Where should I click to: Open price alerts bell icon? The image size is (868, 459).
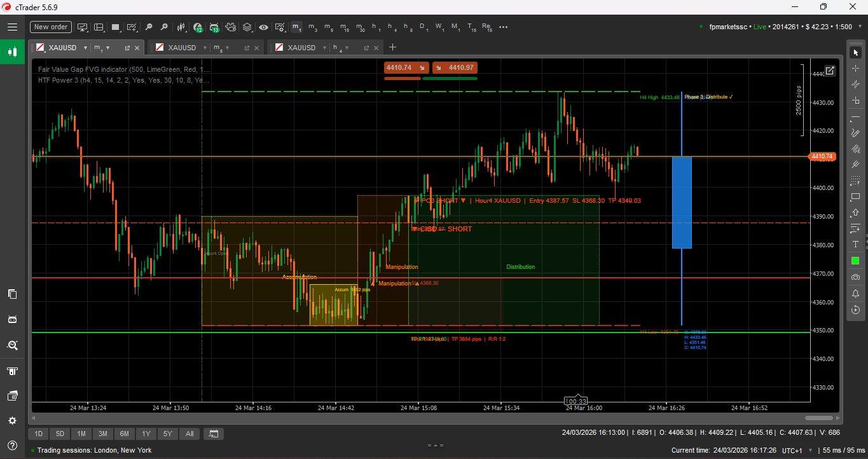pos(855,294)
